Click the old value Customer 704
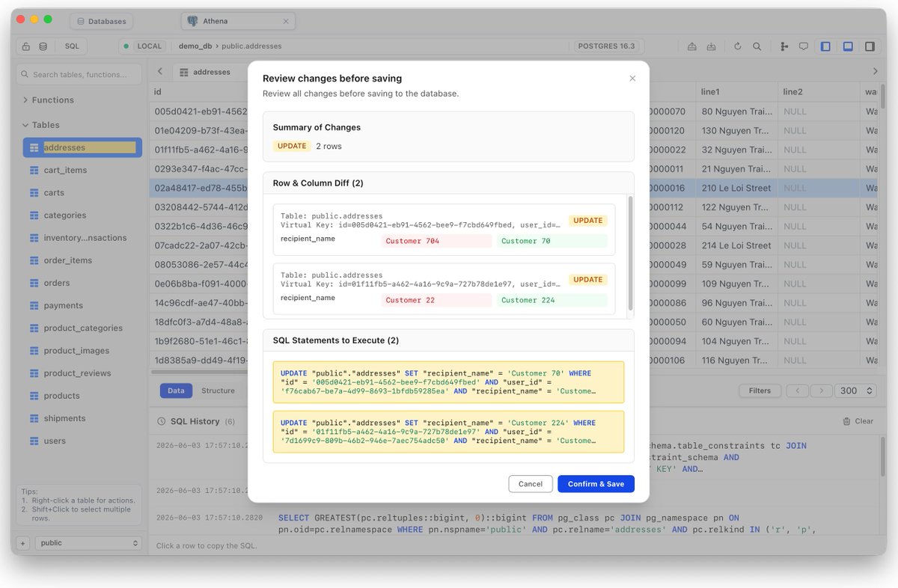 436,241
